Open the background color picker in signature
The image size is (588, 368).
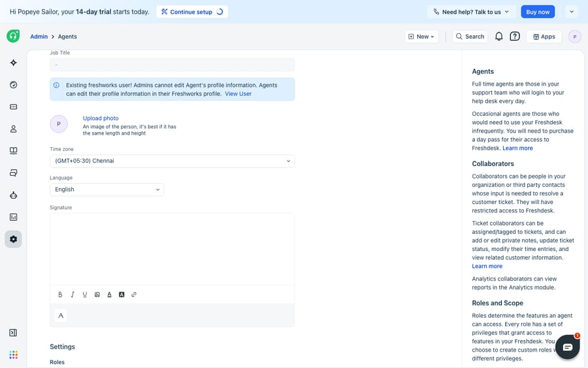coord(122,295)
